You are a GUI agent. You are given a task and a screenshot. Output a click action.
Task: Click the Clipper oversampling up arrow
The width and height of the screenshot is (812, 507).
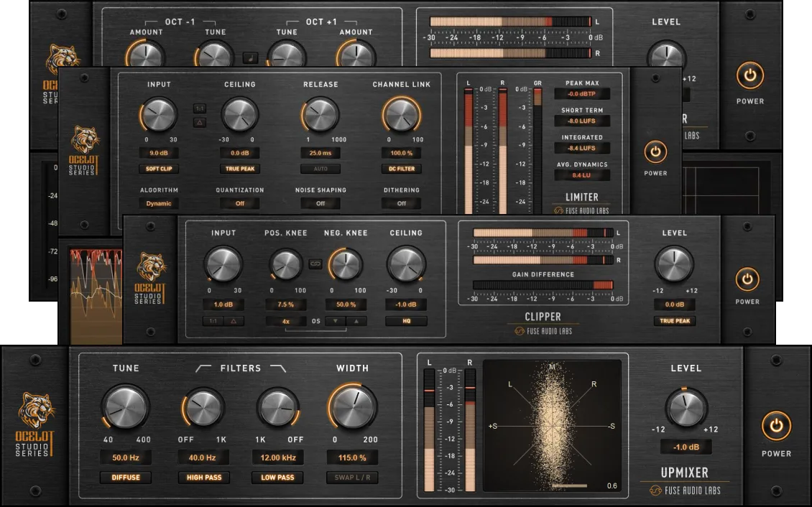[x=356, y=321]
